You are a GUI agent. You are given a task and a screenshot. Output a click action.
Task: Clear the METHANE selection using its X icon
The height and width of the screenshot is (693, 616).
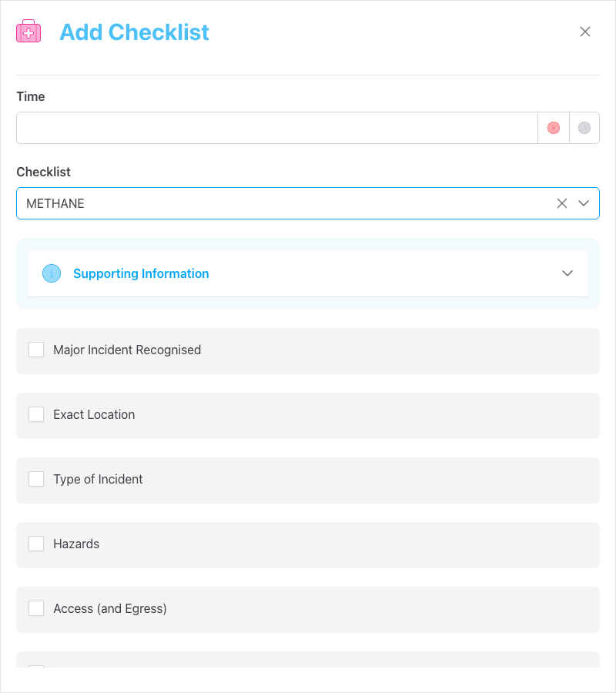pyautogui.click(x=562, y=203)
